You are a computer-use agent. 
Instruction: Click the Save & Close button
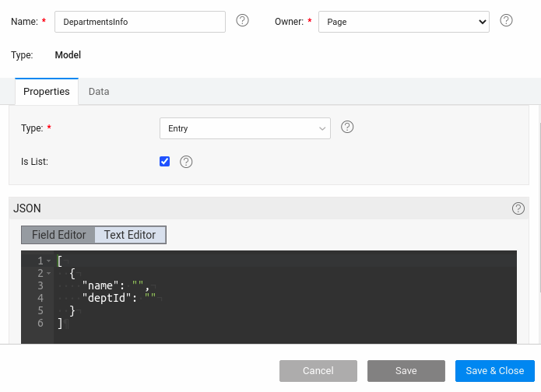click(494, 371)
